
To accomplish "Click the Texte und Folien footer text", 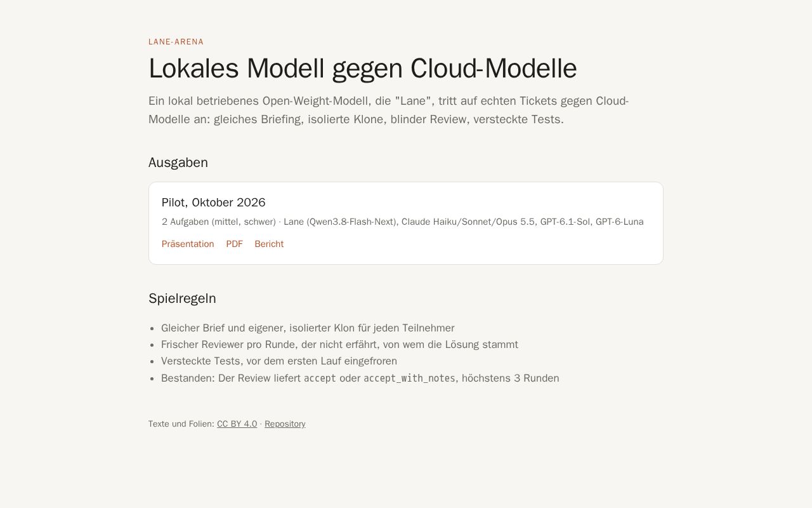I will (x=181, y=424).
